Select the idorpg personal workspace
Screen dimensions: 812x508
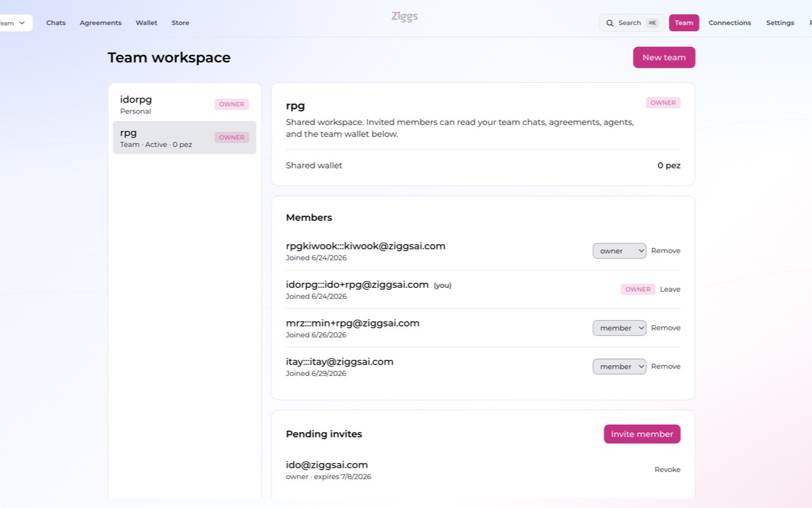tap(184, 104)
